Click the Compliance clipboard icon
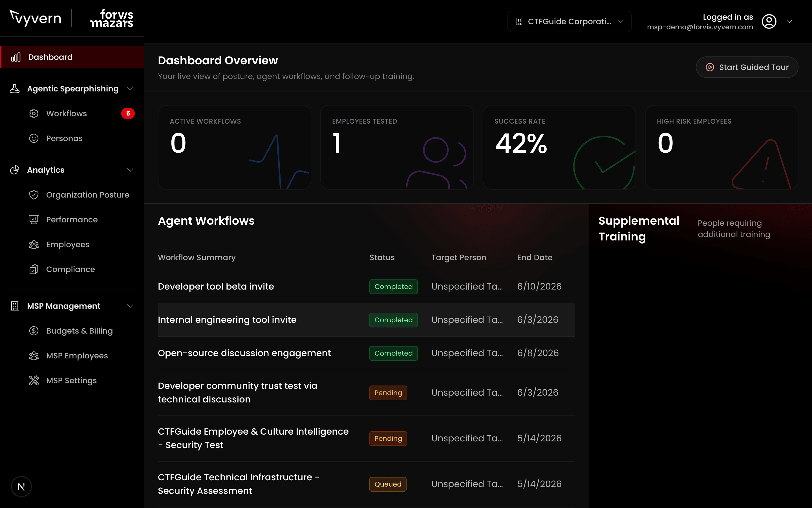The height and width of the screenshot is (508, 812). coord(34,270)
